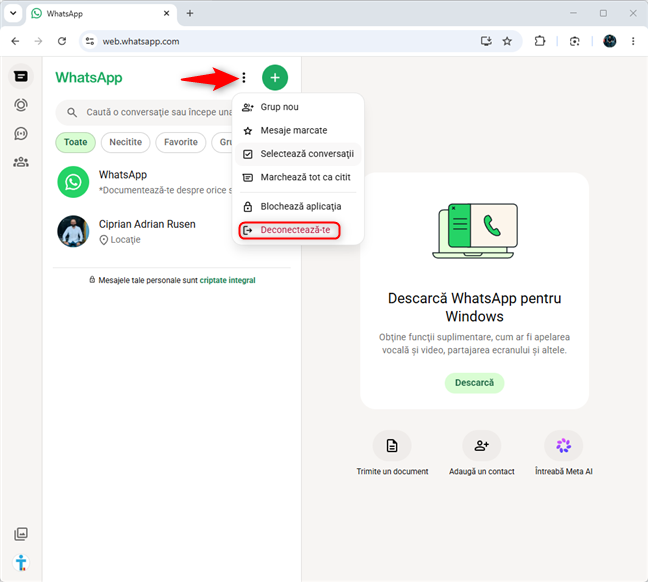Bookmark this page with the star icon
This screenshot has height=582, width=648.
point(507,41)
